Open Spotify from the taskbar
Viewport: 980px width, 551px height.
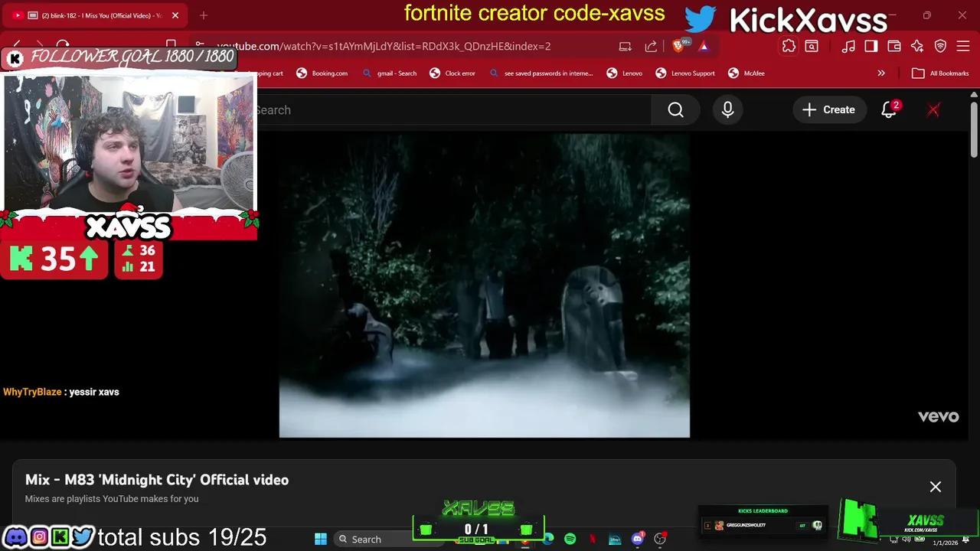click(570, 540)
